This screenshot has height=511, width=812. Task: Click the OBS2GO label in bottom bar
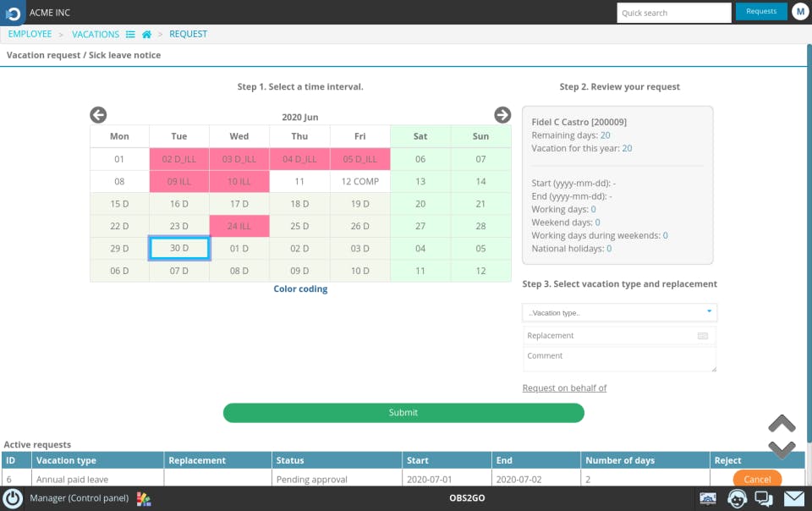pyautogui.click(x=467, y=498)
